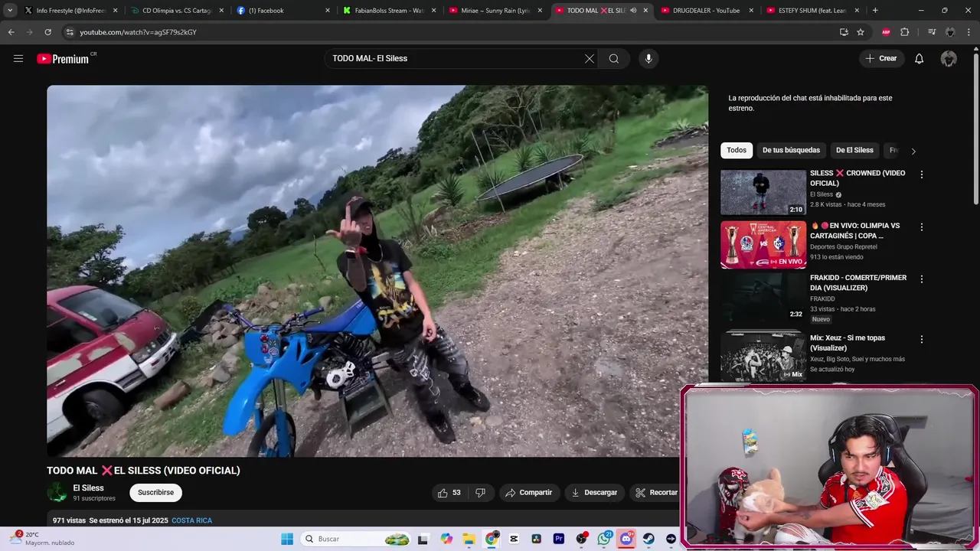The width and height of the screenshot is (980, 551).
Task: Click the YouTube search magnifier button
Action: click(614, 59)
